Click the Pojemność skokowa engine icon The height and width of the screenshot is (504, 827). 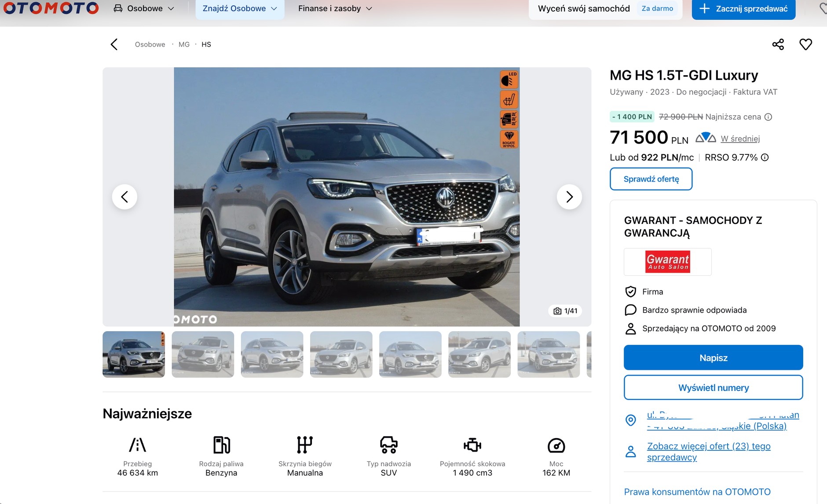click(472, 445)
